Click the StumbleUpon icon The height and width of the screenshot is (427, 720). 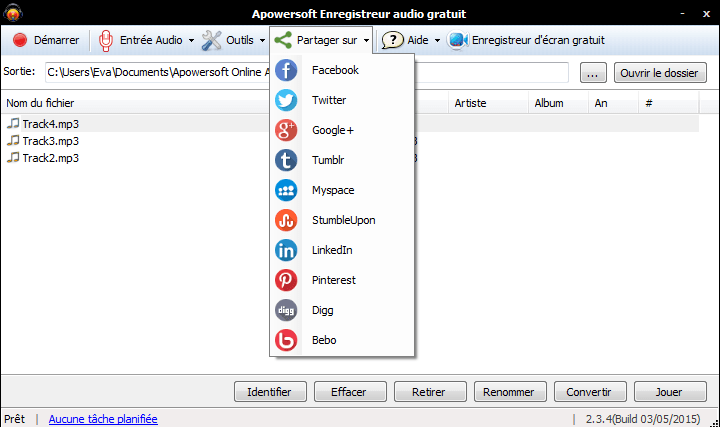pos(286,220)
